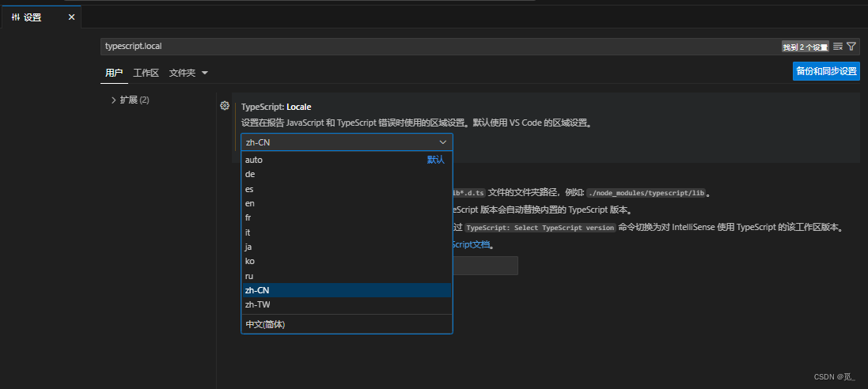Switch to the 工作区 settings tab
Image resolution: width=868 pixels, height=389 pixels.
146,73
